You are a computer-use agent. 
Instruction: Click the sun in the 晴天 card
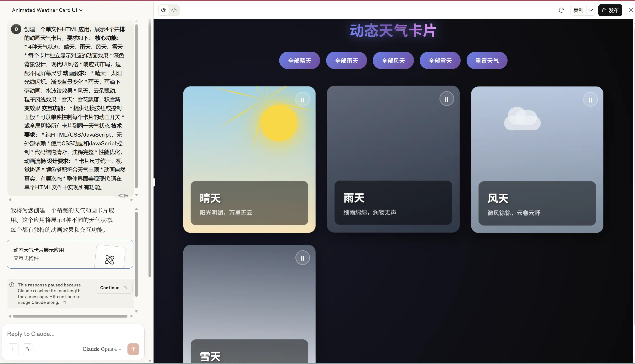coord(279,123)
